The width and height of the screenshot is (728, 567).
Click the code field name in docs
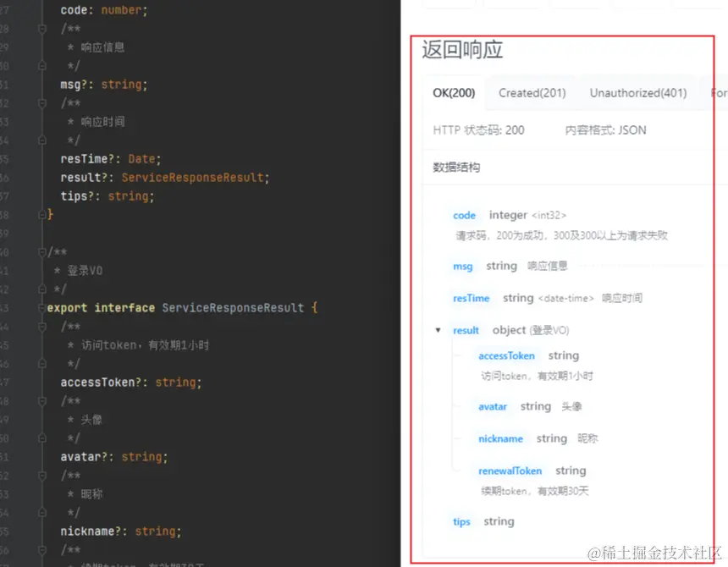coord(464,215)
